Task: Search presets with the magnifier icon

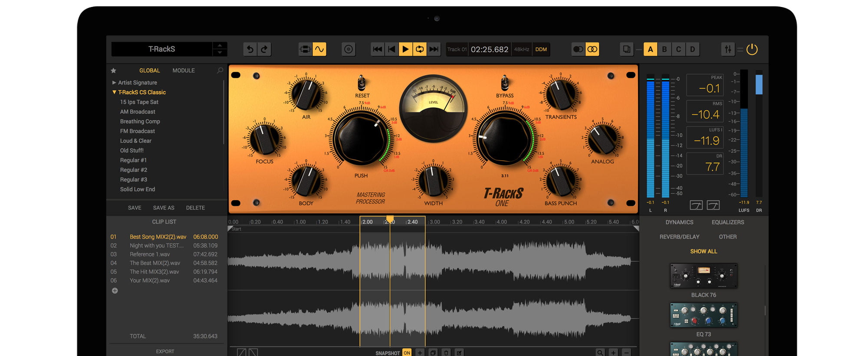Action: click(x=220, y=70)
